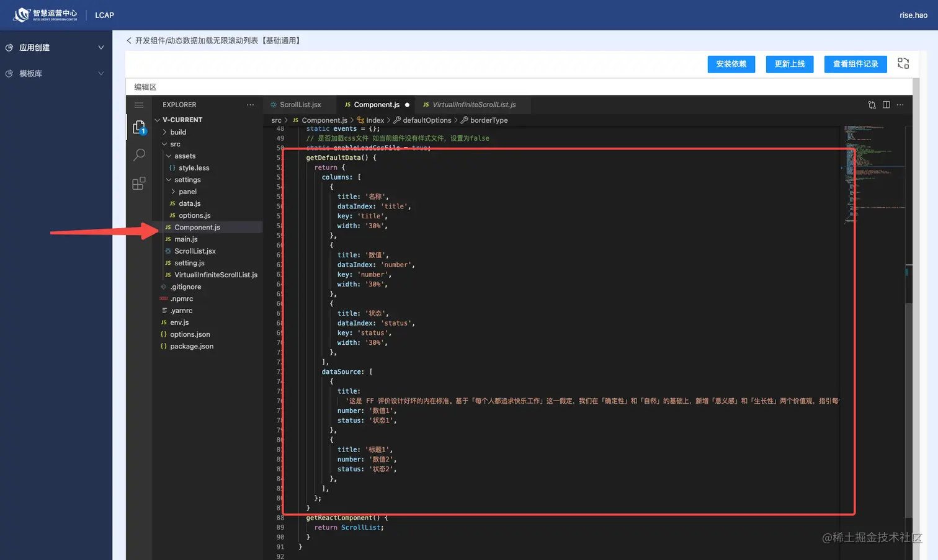Open the Extensions icon in activity bar
The width and height of the screenshot is (938, 560).
click(x=139, y=184)
